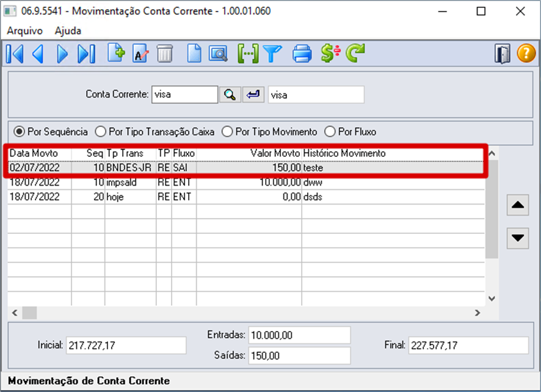
Task: Select the 0,00 value cell
Action: 249,197
